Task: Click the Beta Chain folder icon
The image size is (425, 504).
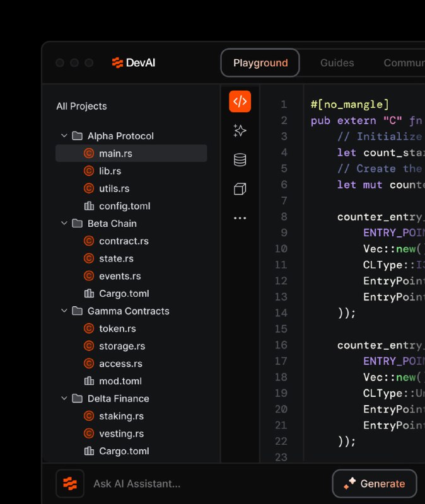Action: click(x=77, y=224)
